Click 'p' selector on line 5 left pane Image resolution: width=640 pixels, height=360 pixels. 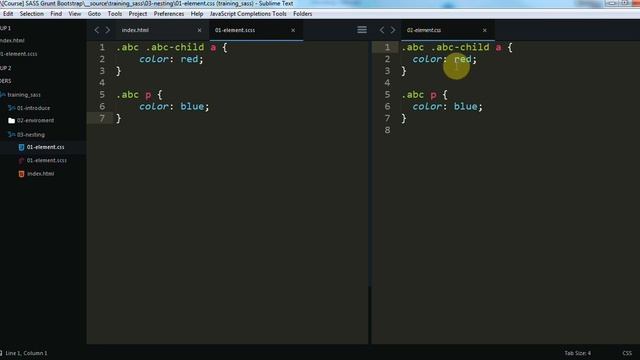point(148,95)
